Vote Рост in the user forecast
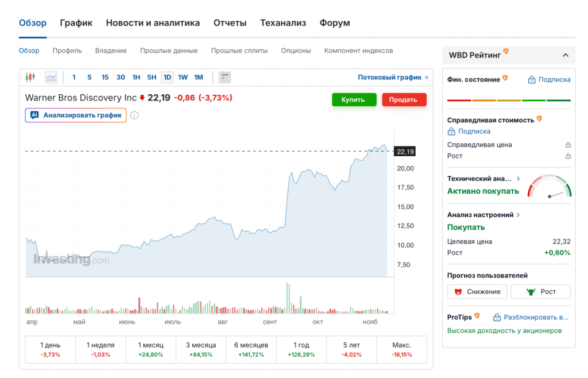588x378 pixels. [541, 292]
